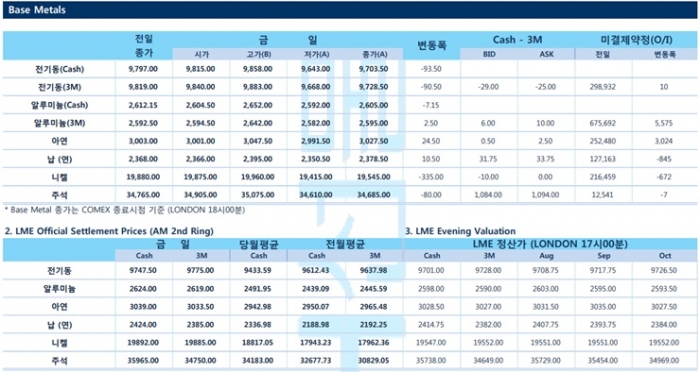Click the open interest value 675,692

(x=603, y=123)
